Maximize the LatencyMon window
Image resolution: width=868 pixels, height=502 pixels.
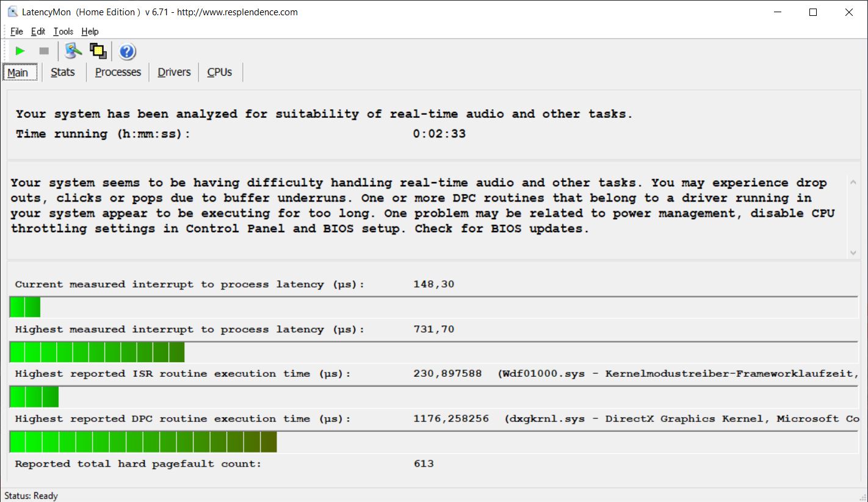813,12
